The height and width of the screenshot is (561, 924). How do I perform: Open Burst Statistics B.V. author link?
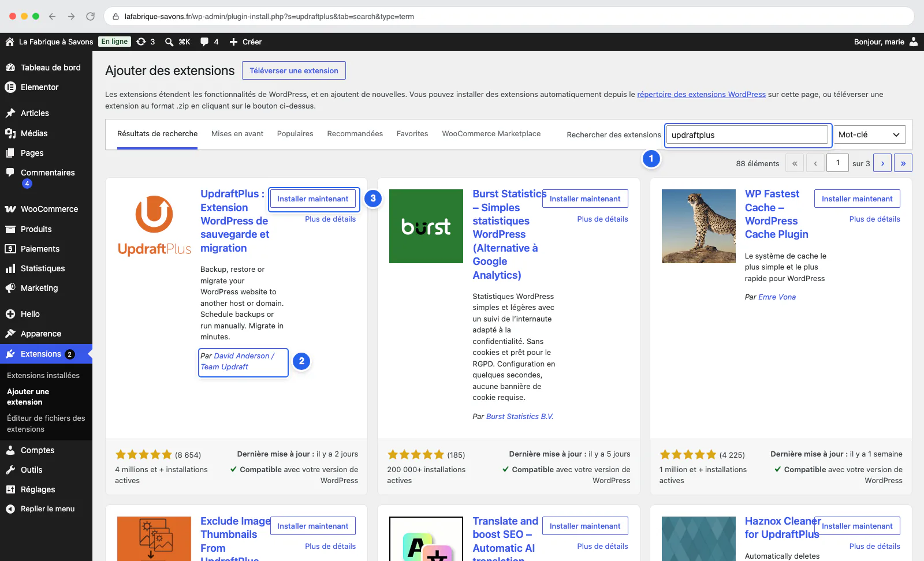coord(520,417)
